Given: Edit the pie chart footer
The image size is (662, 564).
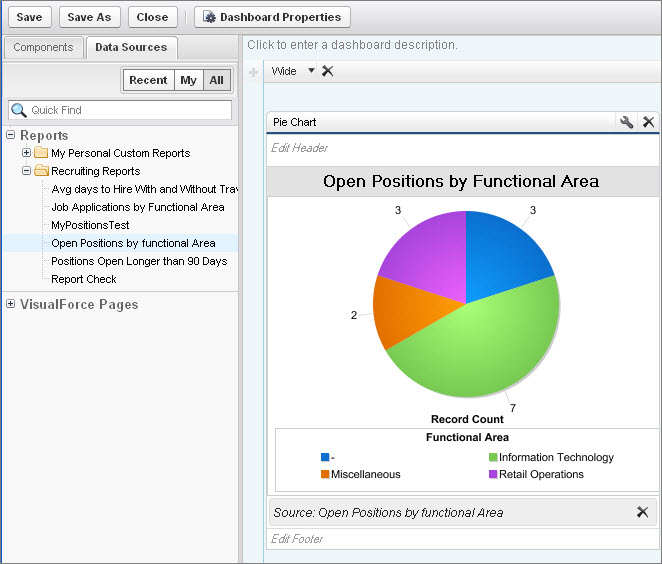Looking at the screenshot, I should [297, 539].
